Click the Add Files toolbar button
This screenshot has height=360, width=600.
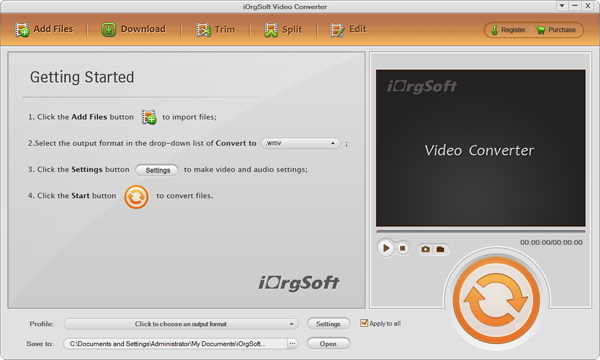[44, 29]
